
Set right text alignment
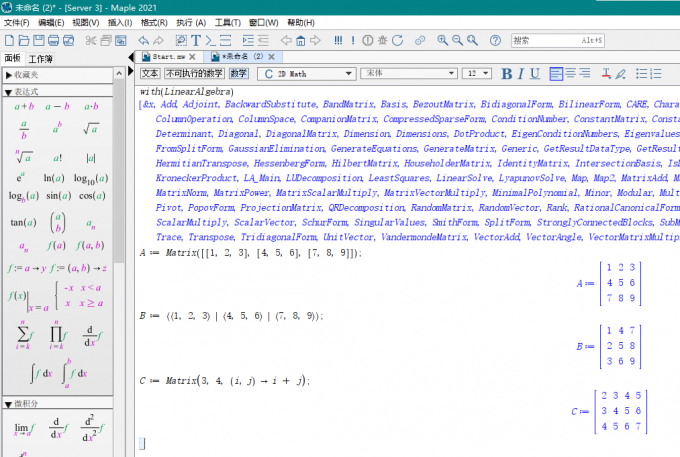pyautogui.click(x=585, y=74)
